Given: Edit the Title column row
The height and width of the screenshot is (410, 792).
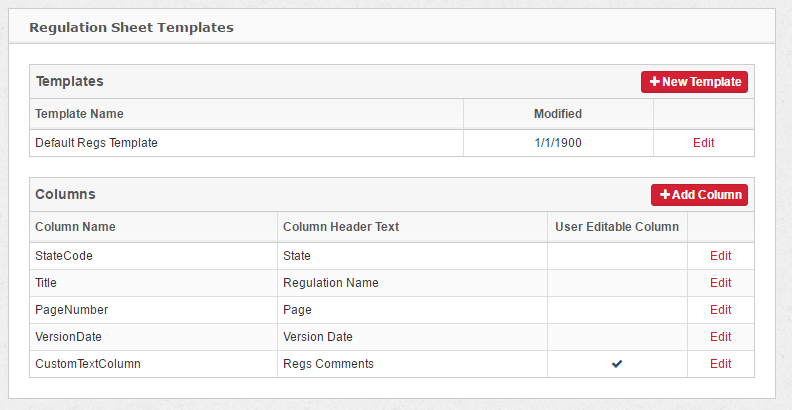Looking at the screenshot, I should coord(720,283).
